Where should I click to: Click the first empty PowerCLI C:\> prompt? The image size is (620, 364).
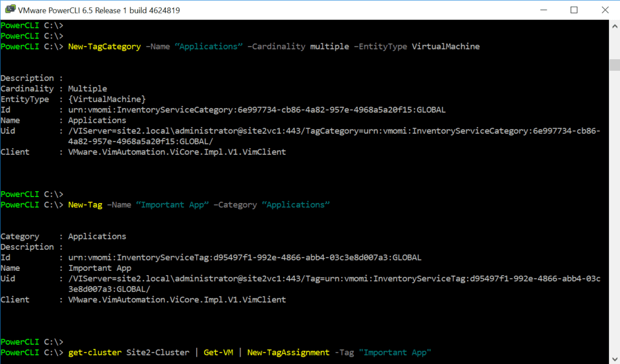[31, 25]
